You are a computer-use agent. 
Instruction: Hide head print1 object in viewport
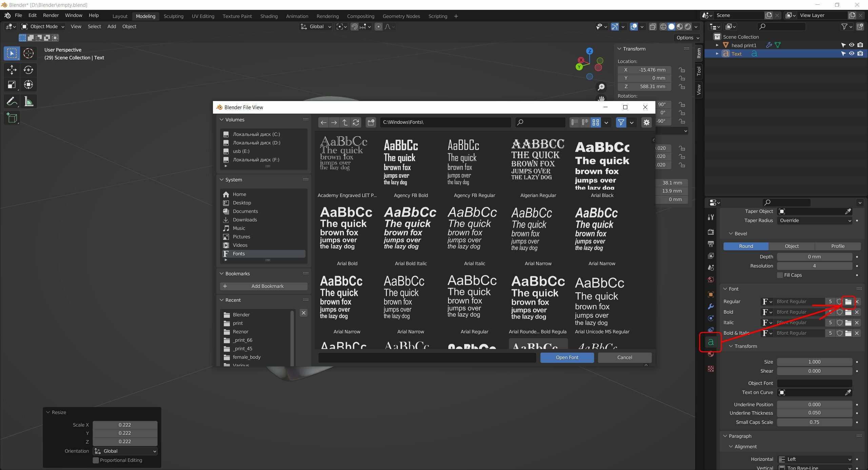pos(851,45)
